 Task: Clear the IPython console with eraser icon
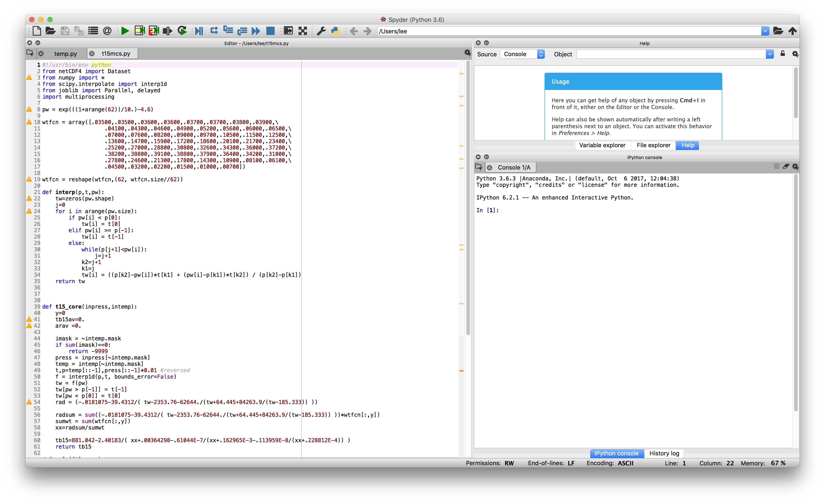coord(786,167)
